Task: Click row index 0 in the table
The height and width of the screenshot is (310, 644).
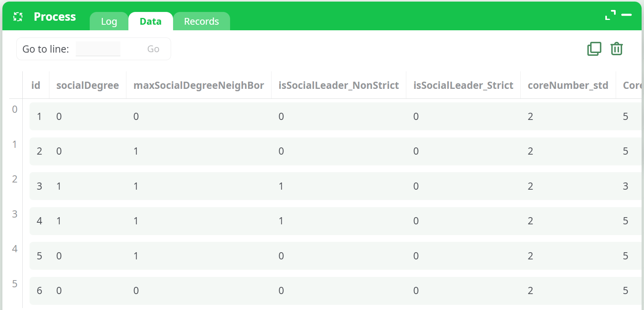Action: pyautogui.click(x=15, y=109)
